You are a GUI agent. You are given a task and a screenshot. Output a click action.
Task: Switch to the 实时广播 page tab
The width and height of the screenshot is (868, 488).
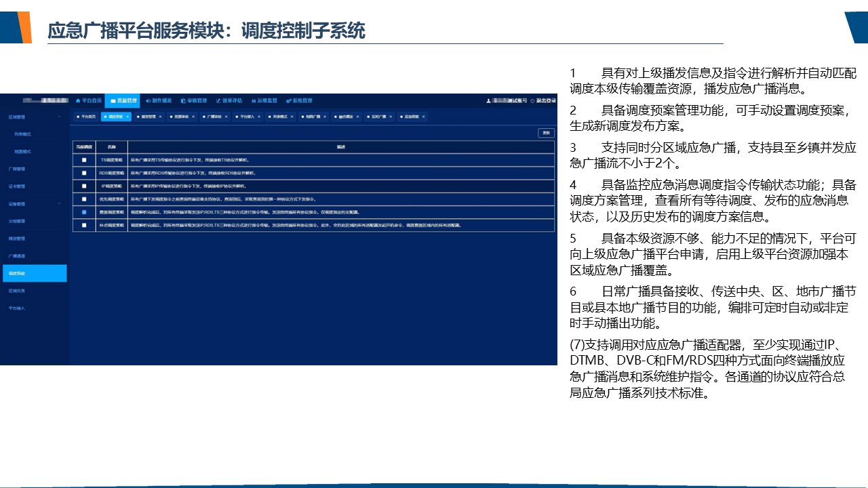click(x=378, y=117)
